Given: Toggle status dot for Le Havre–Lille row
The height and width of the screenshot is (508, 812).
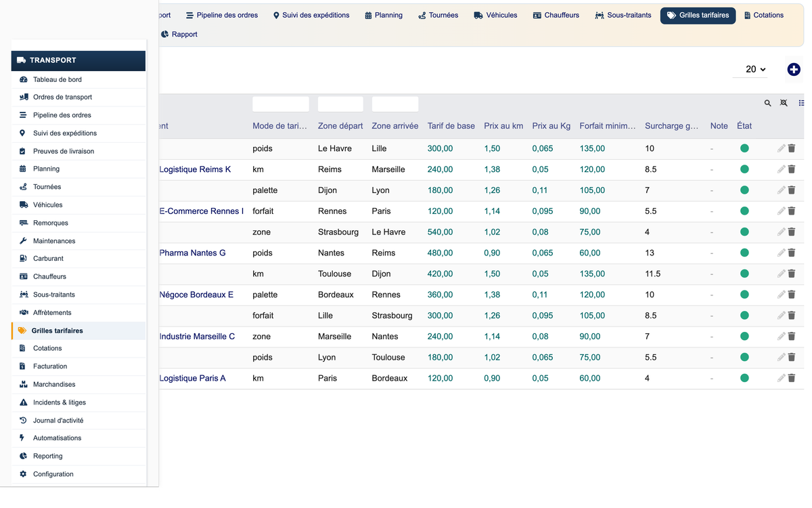Looking at the screenshot, I should pyautogui.click(x=744, y=148).
